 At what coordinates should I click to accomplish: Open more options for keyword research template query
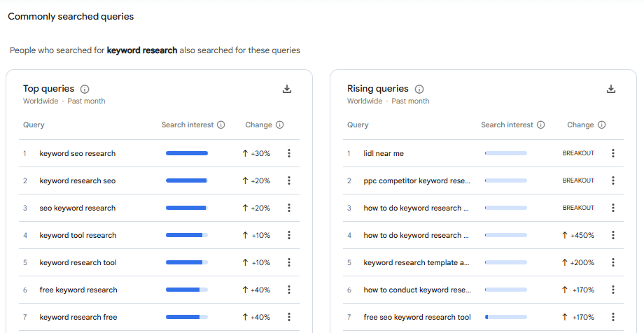click(x=613, y=262)
